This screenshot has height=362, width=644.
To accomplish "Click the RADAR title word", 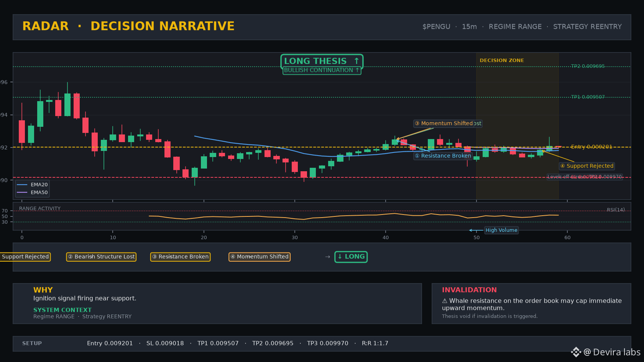I will pyautogui.click(x=46, y=26).
